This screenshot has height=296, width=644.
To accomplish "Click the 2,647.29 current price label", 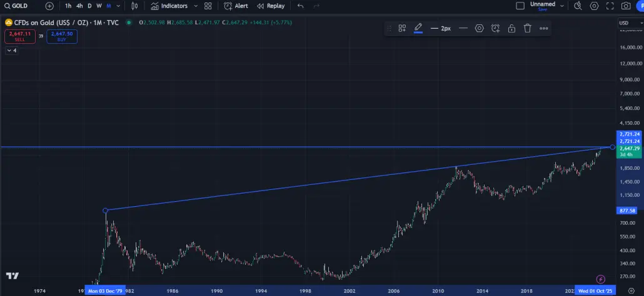I will click(630, 149).
